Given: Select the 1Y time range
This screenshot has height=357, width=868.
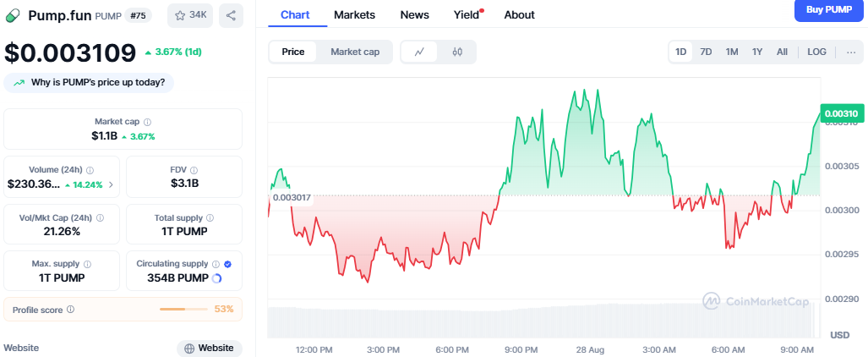Looking at the screenshot, I should click(x=757, y=52).
